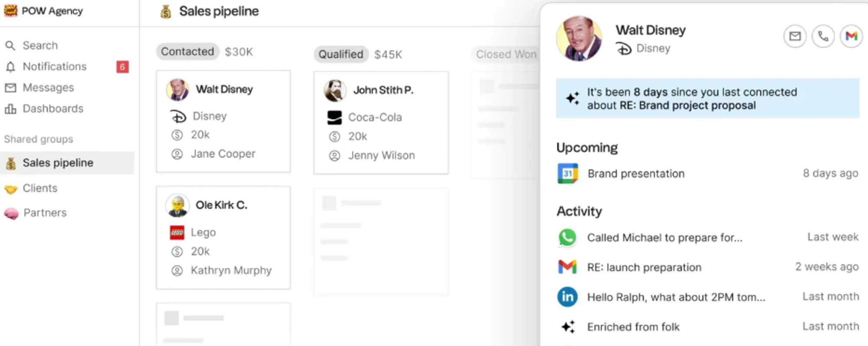
Task: Click the Sales pipeline page title
Action: click(219, 12)
